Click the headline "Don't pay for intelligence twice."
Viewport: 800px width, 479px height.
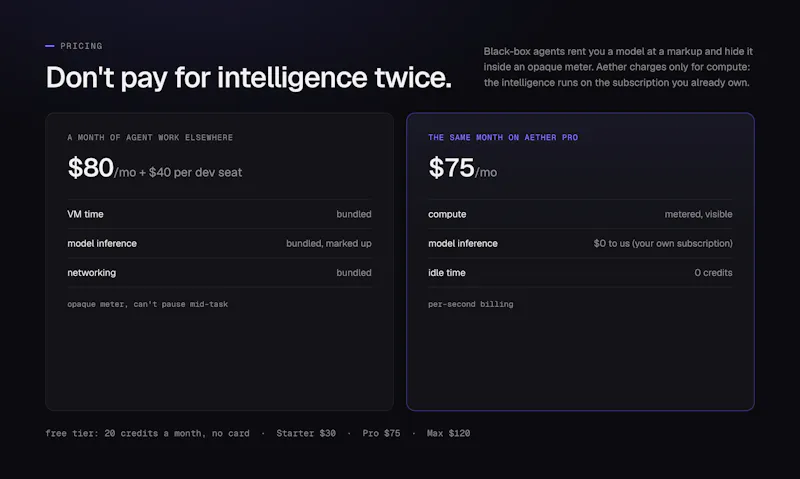point(248,77)
